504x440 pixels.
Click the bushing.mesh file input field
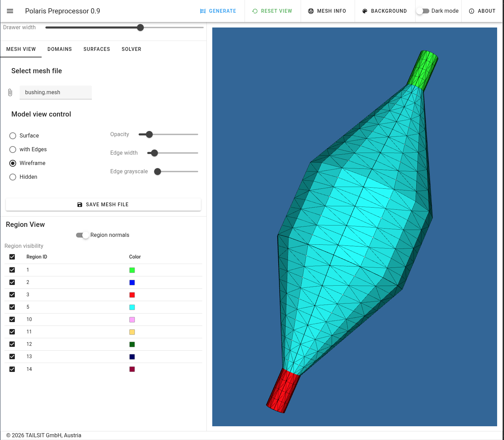click(56, 92)
